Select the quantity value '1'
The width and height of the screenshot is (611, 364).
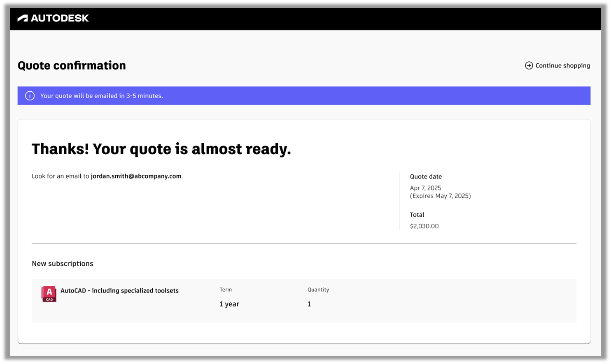pos(309,304)
